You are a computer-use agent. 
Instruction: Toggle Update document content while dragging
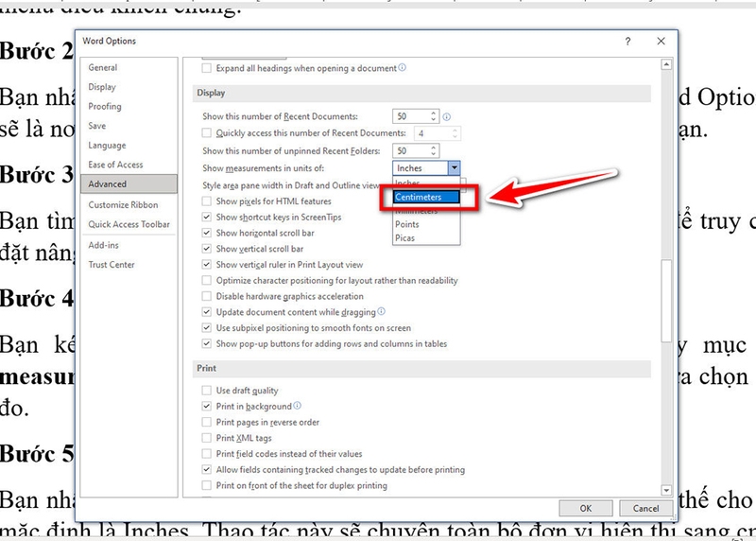click(206, 312)
